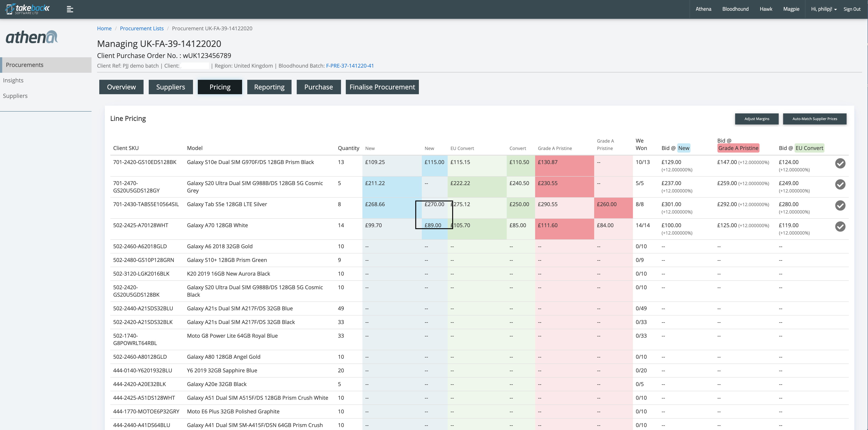Switch to the Suppliers tab button
Screen dimensions: 868x430
[x=170, y=87]
